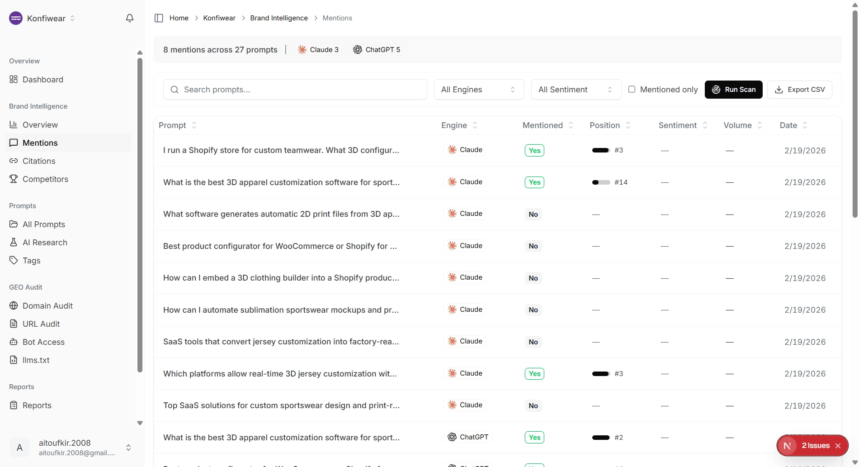Enable the Mentioned only checkbox
Viewport: 868px width, 467px height.
tap(632, 89)
